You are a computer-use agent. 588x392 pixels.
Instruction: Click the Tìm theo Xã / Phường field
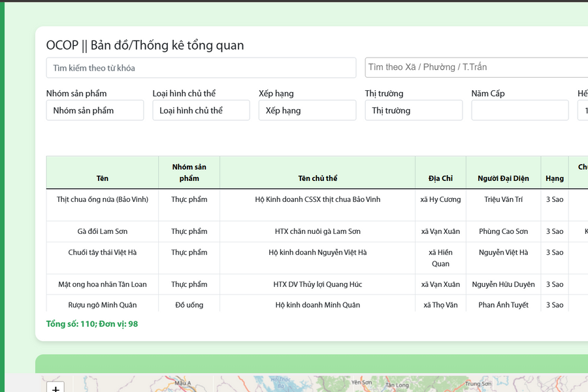[x=474, y=67]
